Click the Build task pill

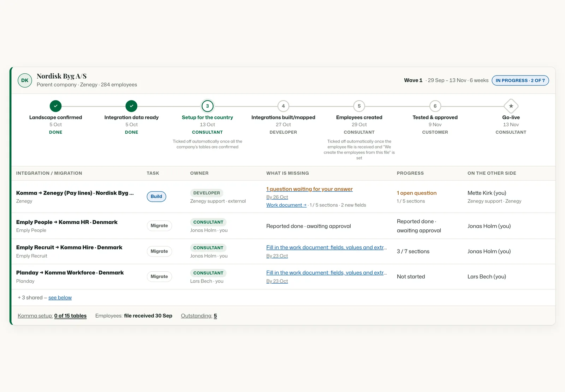(x=156, y=197)
